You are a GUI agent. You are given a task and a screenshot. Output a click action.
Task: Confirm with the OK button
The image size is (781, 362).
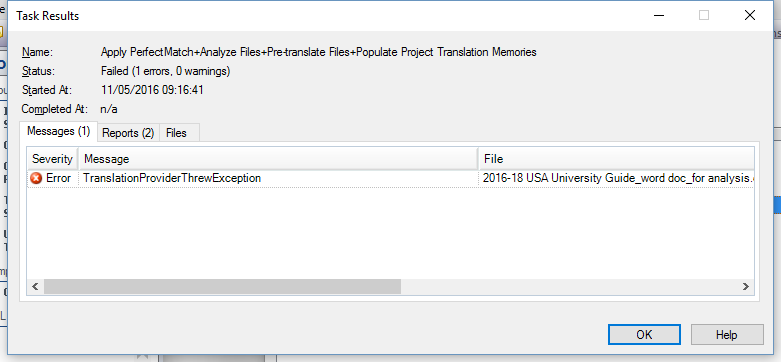click(644, 335)
